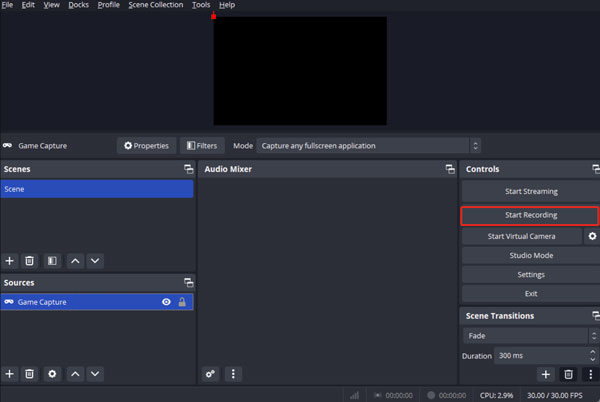Open the Profile menu
This screenshot has height=402, width=600.
(x=109, y=5)
